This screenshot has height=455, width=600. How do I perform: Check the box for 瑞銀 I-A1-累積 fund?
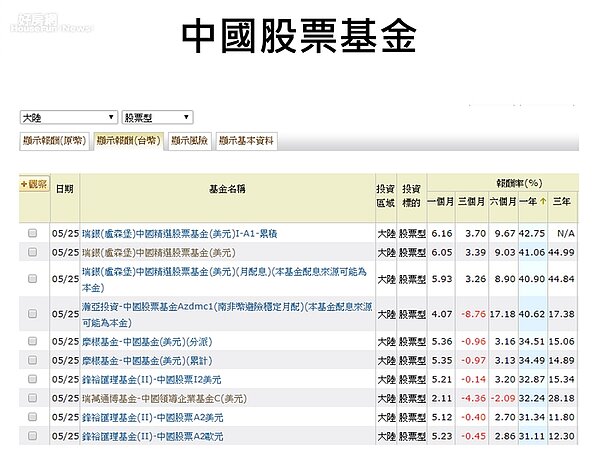[33, 233]
